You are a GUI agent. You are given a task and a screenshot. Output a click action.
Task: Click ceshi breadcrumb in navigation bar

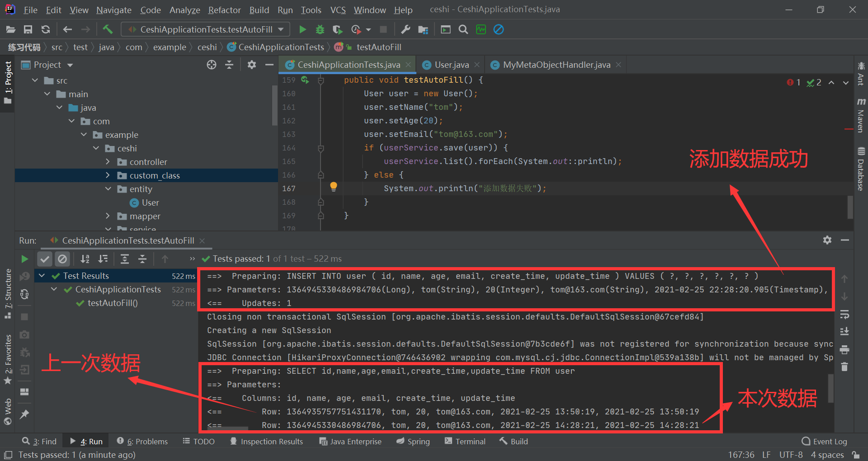207,47
